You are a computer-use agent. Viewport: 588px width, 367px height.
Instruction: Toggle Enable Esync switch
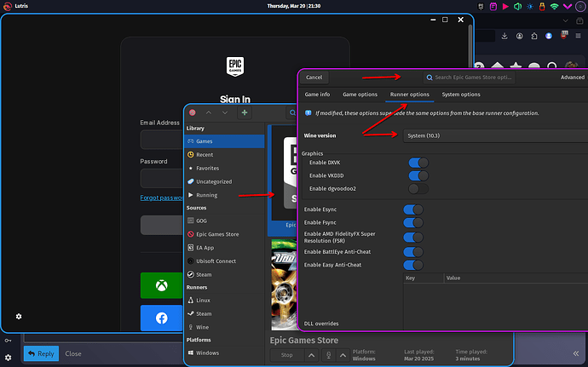(413, 209)
